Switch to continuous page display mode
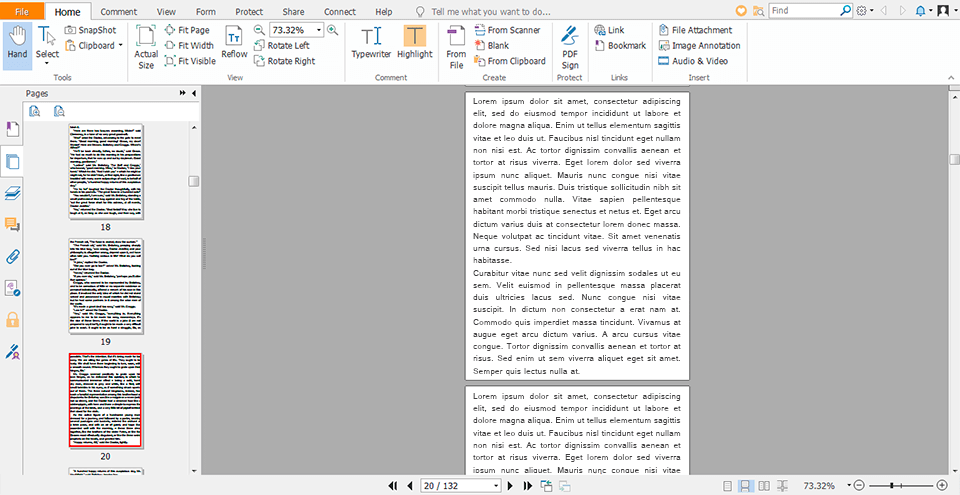Screen dimensions: 960x495 pyautogui.click(x=745, y=486)
